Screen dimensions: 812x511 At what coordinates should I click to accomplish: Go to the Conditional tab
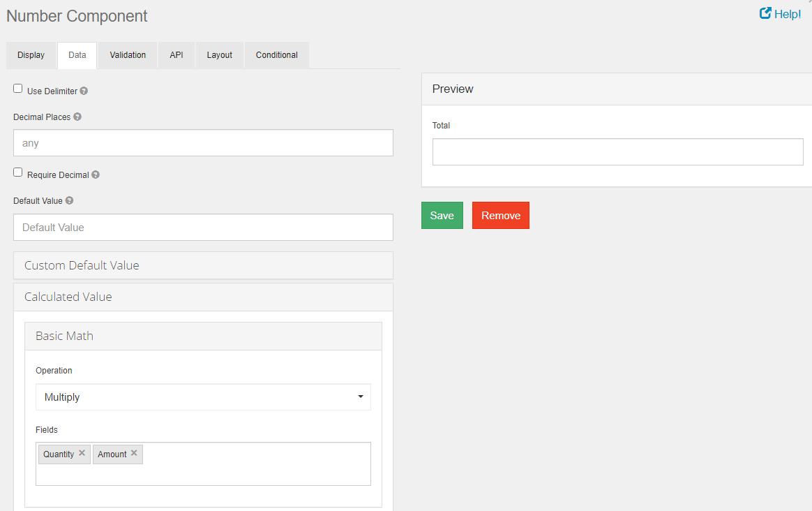pos(276,55)
